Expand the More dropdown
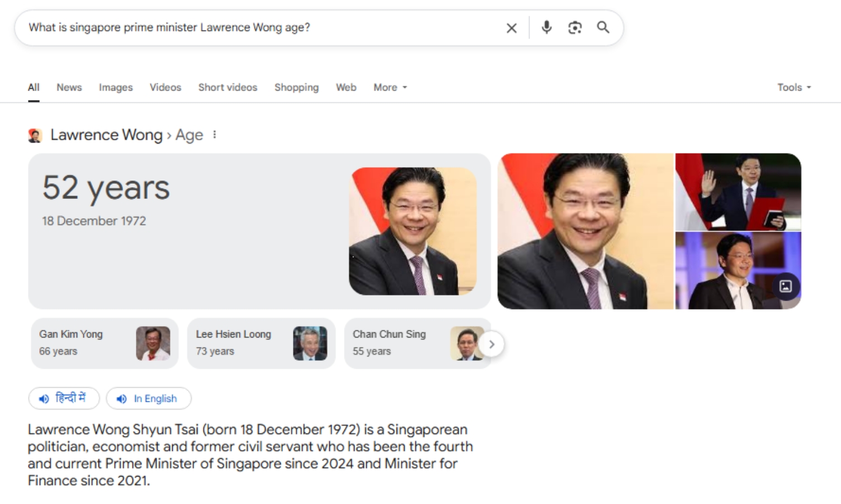The width and height of the screenshot is (841, 504). pyautogui.click(x=390, y=87)
